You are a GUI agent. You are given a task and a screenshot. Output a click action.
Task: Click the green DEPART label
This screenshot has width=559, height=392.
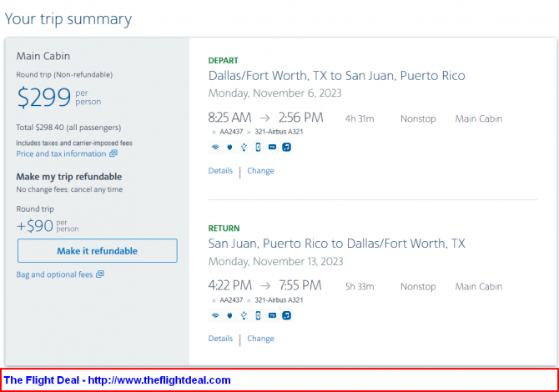[223, 61]
